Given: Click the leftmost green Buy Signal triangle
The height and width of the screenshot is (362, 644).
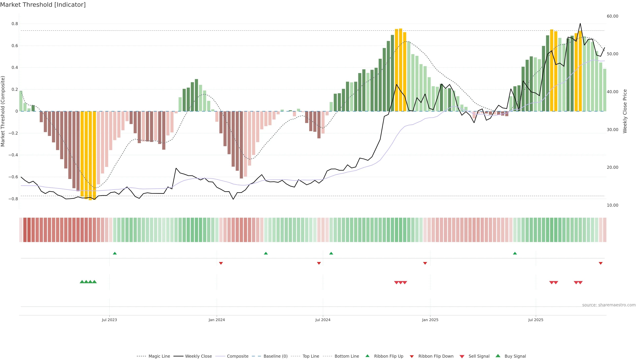Looking at the screenshot, I should click(82, 282).
